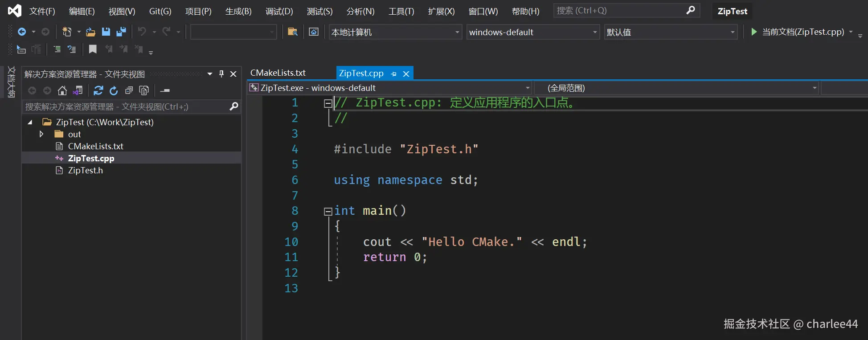The image size is (868, 340).
Task: Close the Solution Explorer panel
Action: tap(233, 74)
